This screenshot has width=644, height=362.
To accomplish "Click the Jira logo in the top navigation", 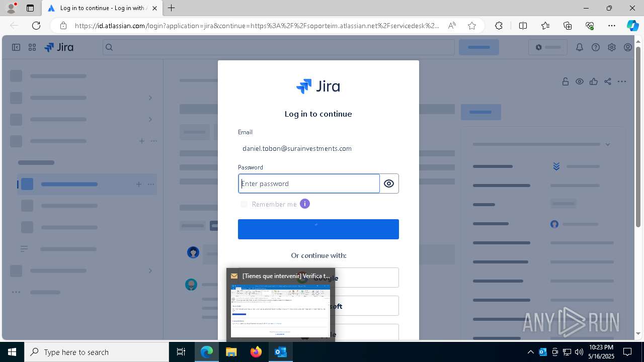I will [59, 47].
